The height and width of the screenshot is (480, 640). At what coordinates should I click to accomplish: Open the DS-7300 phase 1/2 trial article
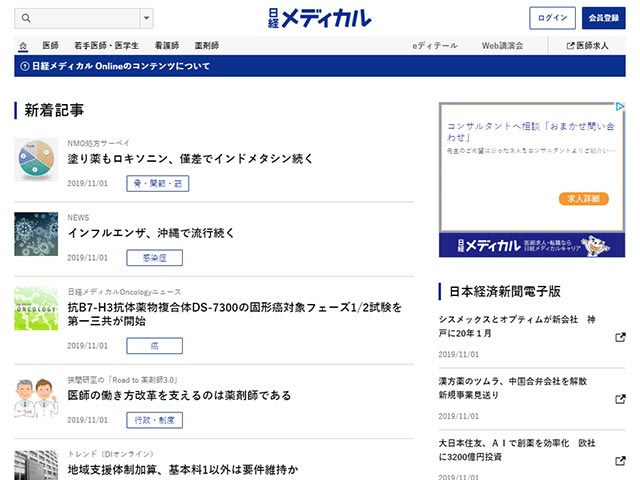pyautogui.click(x=235, y=314)
